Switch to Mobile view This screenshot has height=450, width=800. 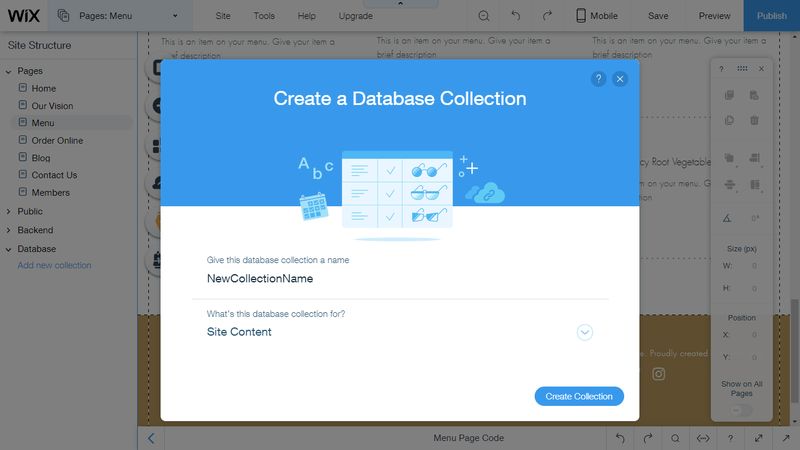click(596, 16)
